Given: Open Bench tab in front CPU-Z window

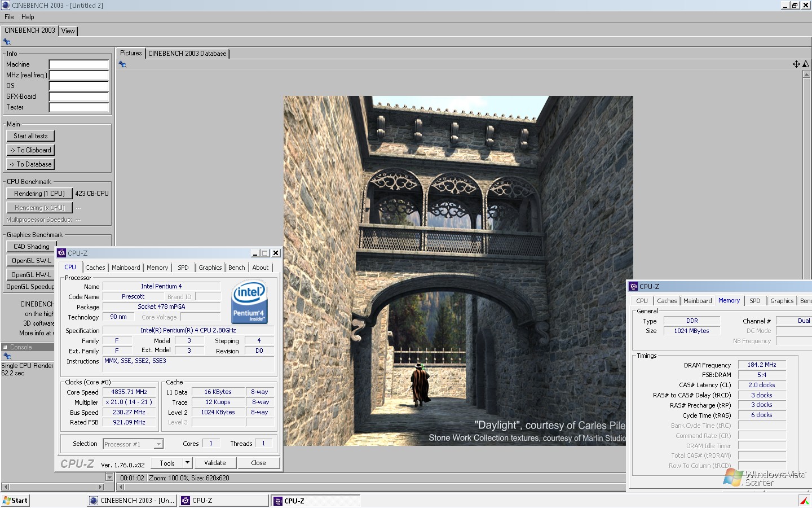Looking at the screenshot, I should pyautogui.click(x=237, y=268).
